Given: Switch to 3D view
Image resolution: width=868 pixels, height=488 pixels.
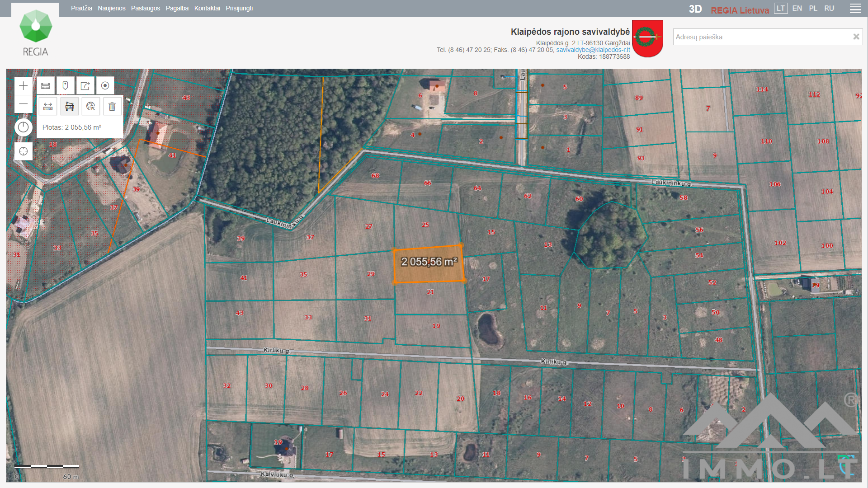Looking at the screenshot, I should point(695,9).
